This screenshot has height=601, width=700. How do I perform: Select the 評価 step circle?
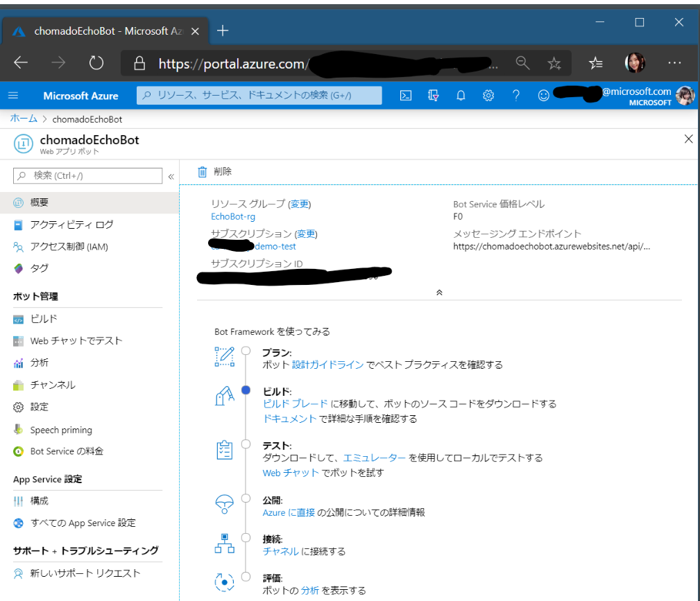click(246, 577)
